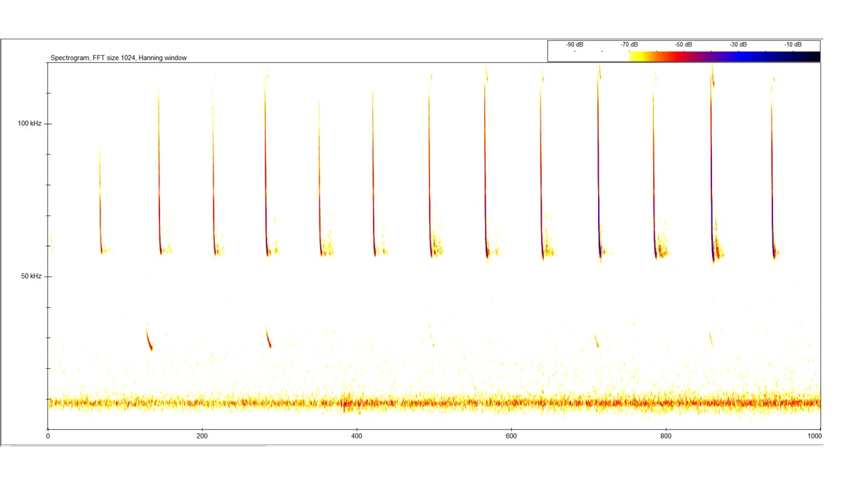The height and width of the screenshot is (488, 868).
Task: Click the -50 dB legend label
Action: point(683,45)
